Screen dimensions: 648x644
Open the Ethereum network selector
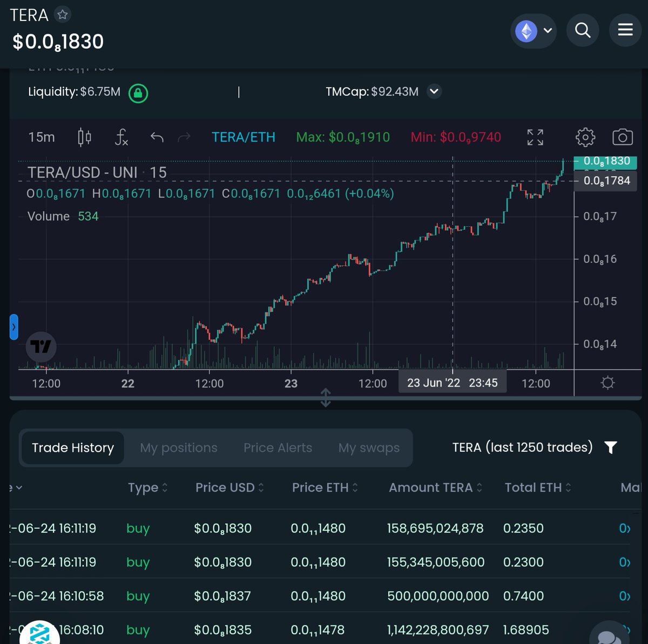click(x=533, y=31)
